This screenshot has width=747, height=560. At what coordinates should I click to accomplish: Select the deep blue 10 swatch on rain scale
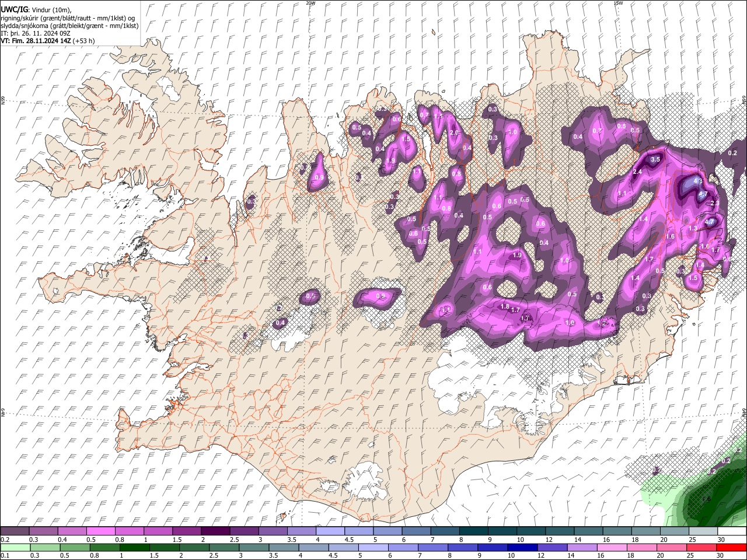click(522, 547)
